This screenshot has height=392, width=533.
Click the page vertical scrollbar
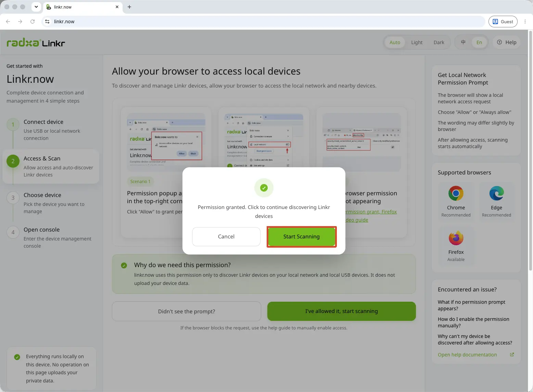[x=531, y=151]
